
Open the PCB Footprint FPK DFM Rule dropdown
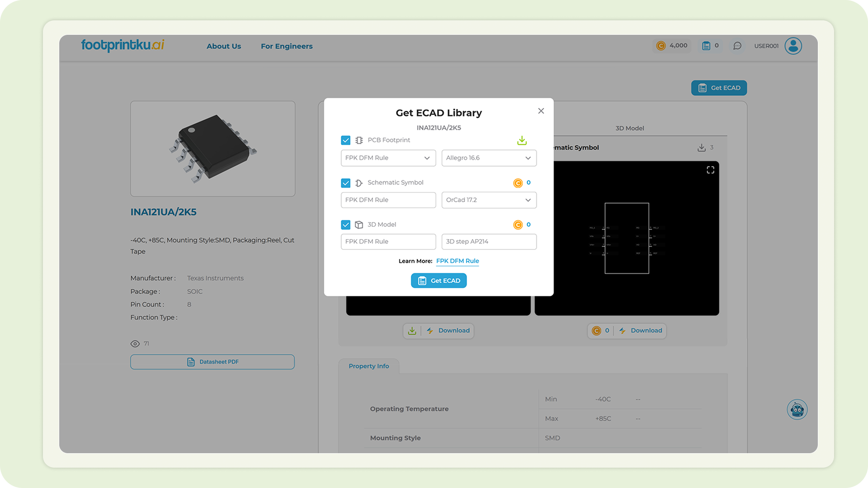tap(388, 158)
